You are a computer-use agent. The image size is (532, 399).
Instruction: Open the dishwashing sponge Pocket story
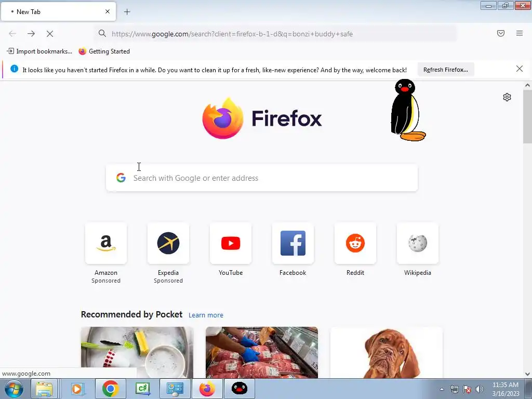click(137, 353)
